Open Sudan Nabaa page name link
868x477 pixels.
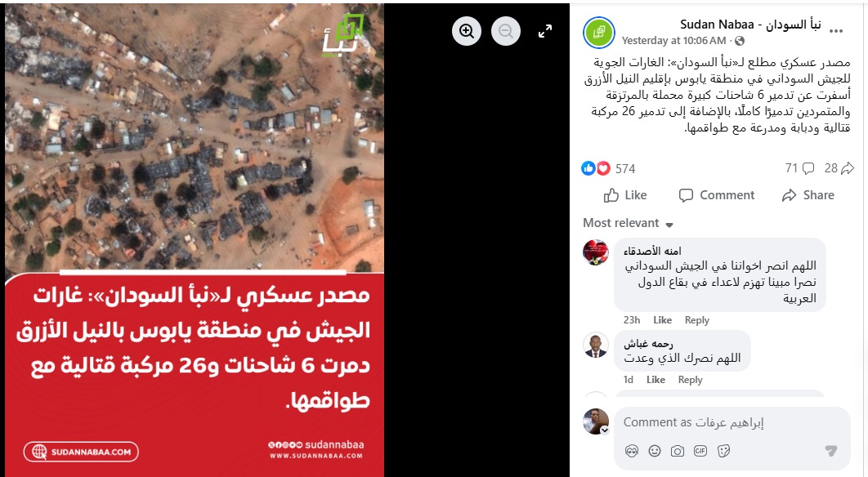[750, 25]
